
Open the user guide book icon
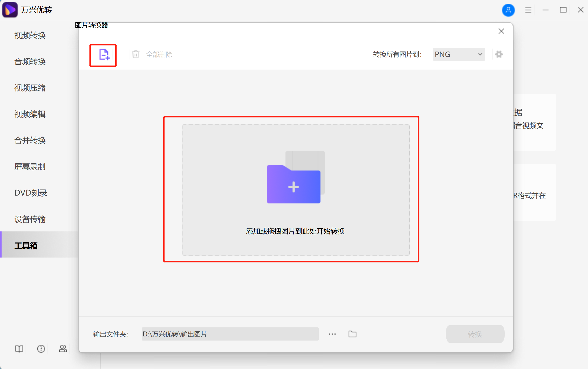(x=19, y=349)
